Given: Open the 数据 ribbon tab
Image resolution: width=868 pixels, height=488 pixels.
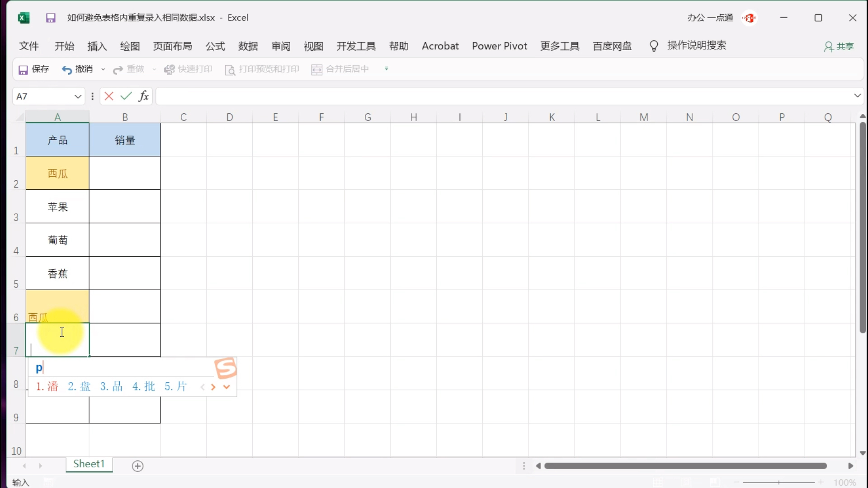Looking at the screenshot, I should (x=248, y=46).
